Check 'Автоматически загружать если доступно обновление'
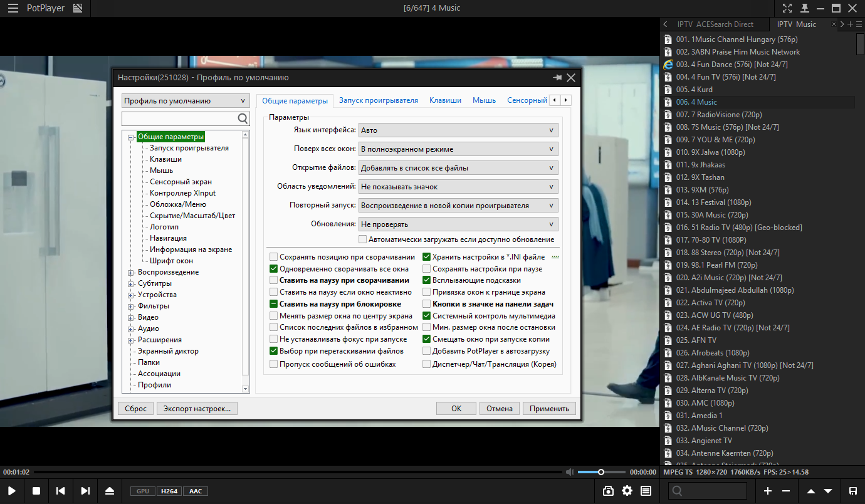 363,239
